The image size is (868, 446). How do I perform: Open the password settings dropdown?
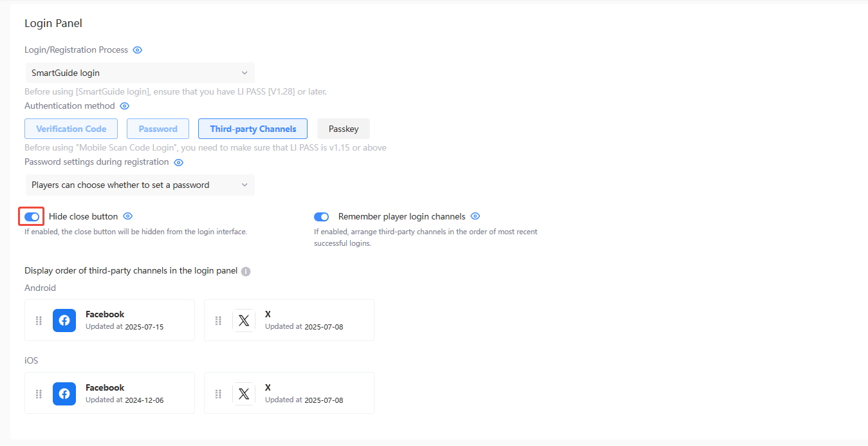139,185
